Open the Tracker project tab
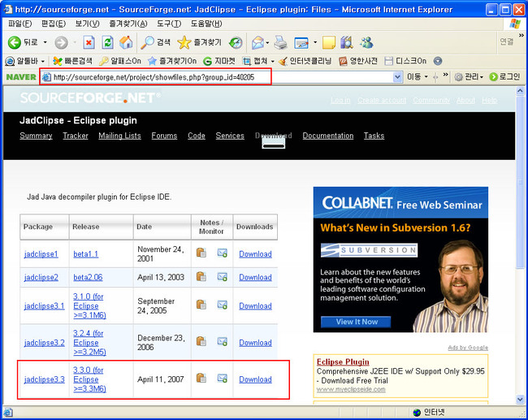 [76, 136]
